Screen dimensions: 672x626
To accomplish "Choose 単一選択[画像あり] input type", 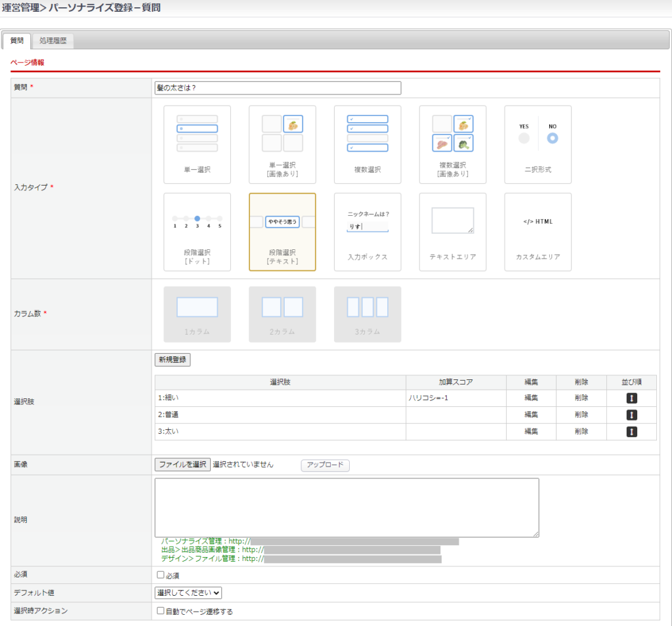I will [x=282, y=144].
